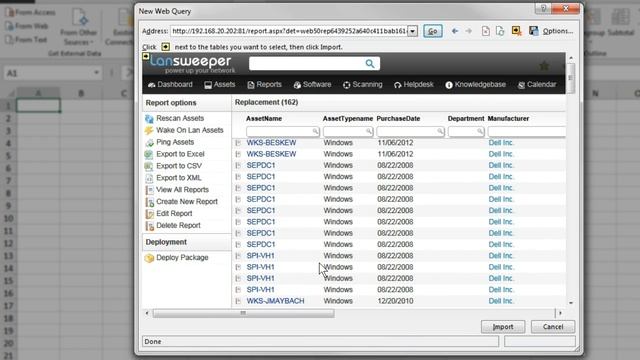The width and height of the screenshot is (640, 360).
Task: Click the Import button
Action: click(503, 327)
